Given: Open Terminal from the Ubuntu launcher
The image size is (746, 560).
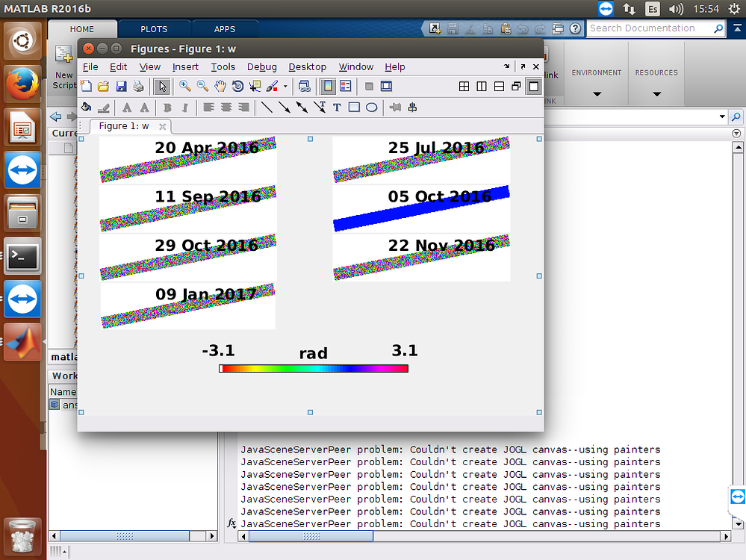Looking at the screenshot, I should pyautogui.click(x=22, y=256).
